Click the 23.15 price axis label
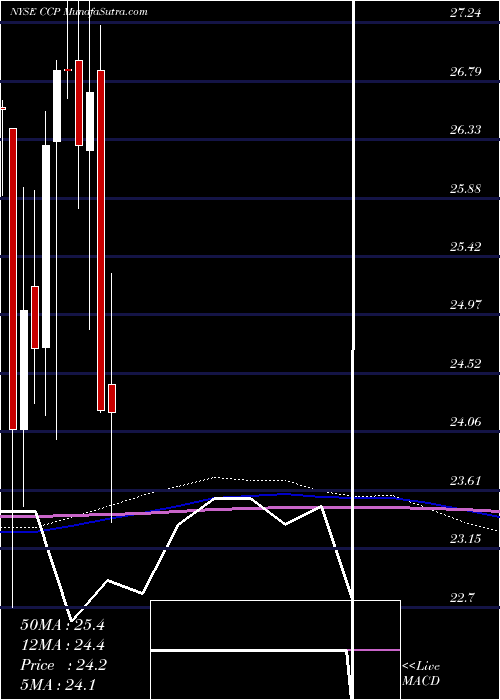This screenshot has width=500, height=700. pos(465,539)
